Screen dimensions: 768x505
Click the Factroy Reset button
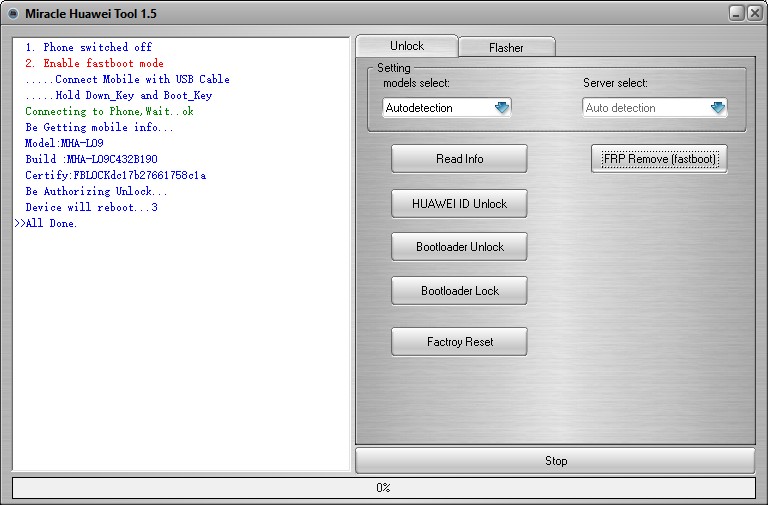click(x=459, y=342)
